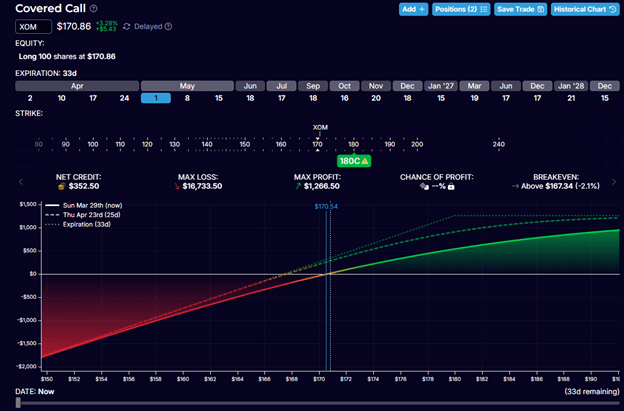Toggle 'Expiration (33d)' legend line
The height and width of the screenshot is (411, 624).
(78, 224)
